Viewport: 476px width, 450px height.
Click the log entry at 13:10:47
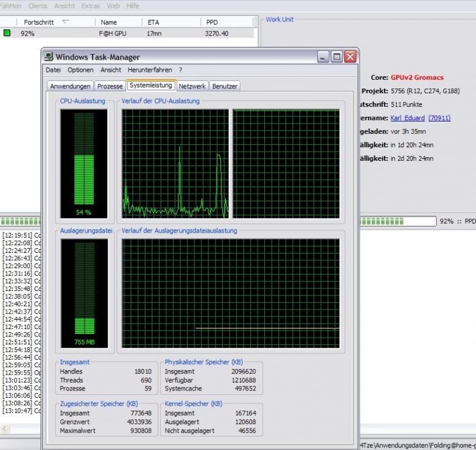pyautogui.click(x=21, y=411)
